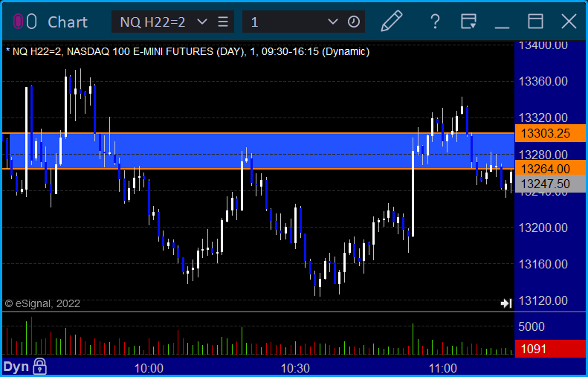Open the time template clock icon
Screen dimensions: 588x377
point(354,22)
